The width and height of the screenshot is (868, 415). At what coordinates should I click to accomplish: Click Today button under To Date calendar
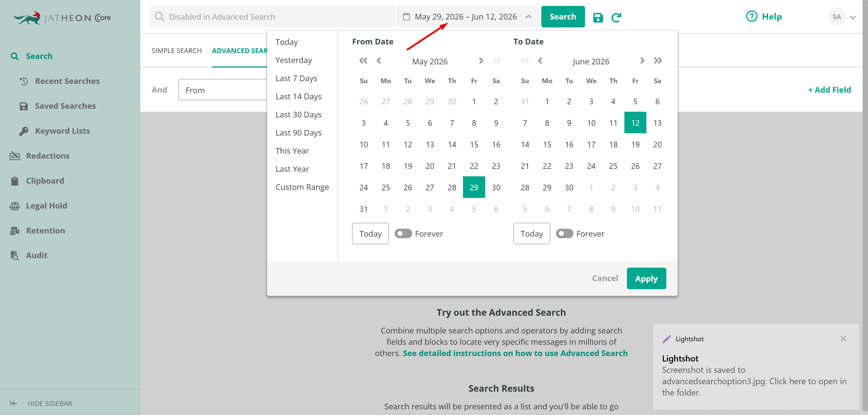pyautogui.click(x=532, y=233)
